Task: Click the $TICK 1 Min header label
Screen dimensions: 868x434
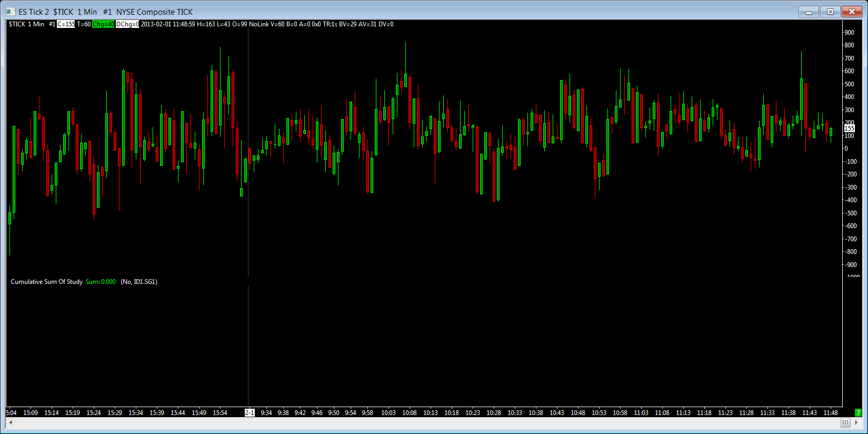Action: click(26, 24)
